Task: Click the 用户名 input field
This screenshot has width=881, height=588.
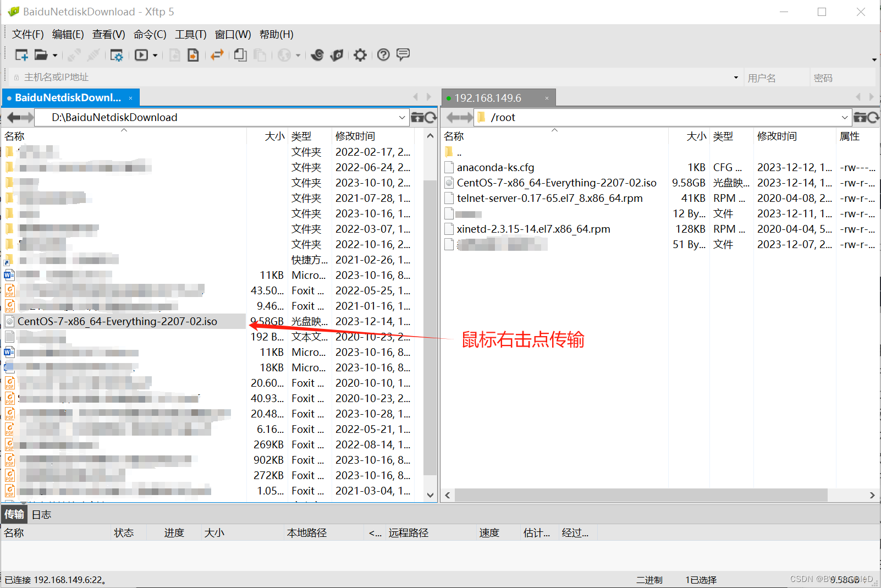Action: click(777, 78)
